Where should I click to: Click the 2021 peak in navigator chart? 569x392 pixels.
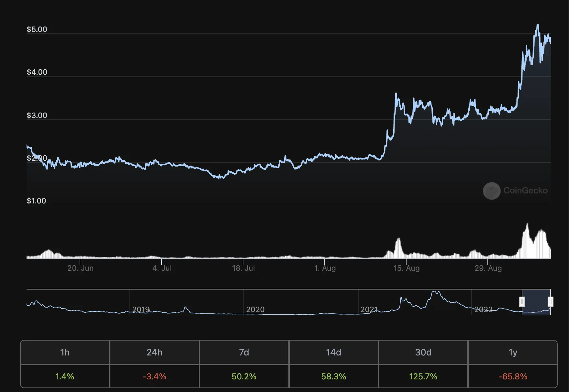[x=436, y=292]
